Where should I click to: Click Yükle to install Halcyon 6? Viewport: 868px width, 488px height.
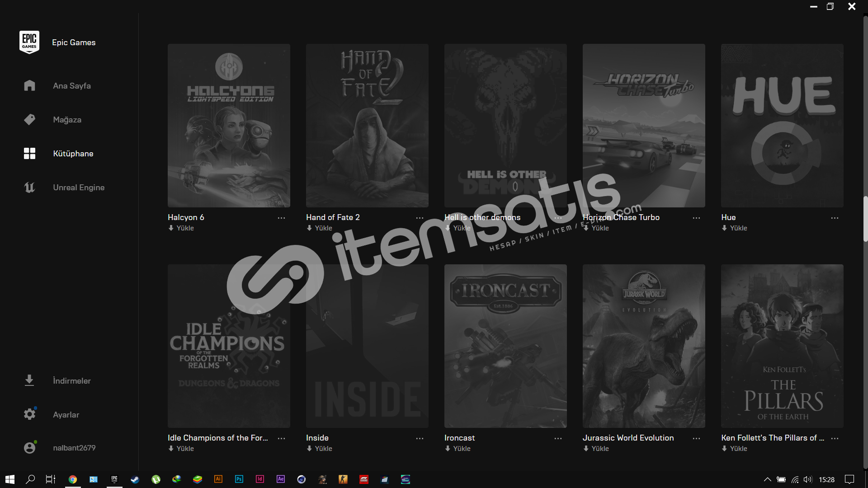tap(181, 228)
